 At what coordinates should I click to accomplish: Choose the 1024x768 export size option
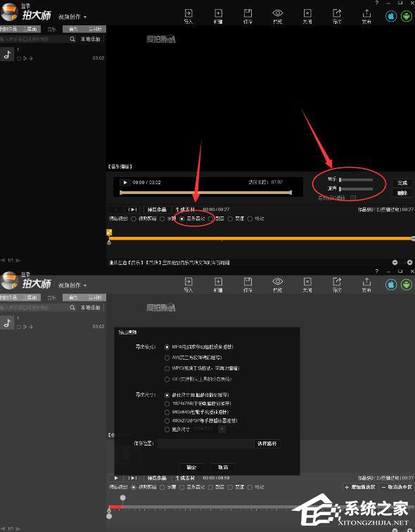(167, 403)
